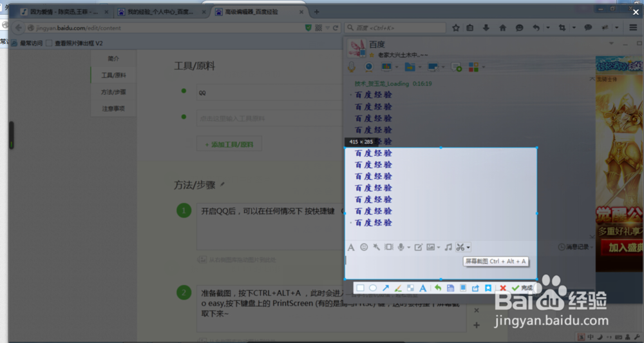Click the create discussion group icon
644x343 pixels.
coord(457,66)
